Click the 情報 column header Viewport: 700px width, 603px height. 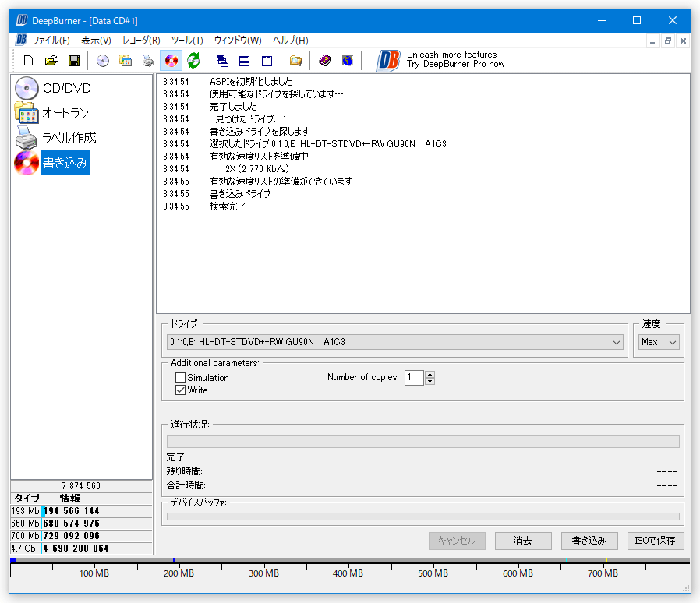pyautogui.click(x=70, y=499)
